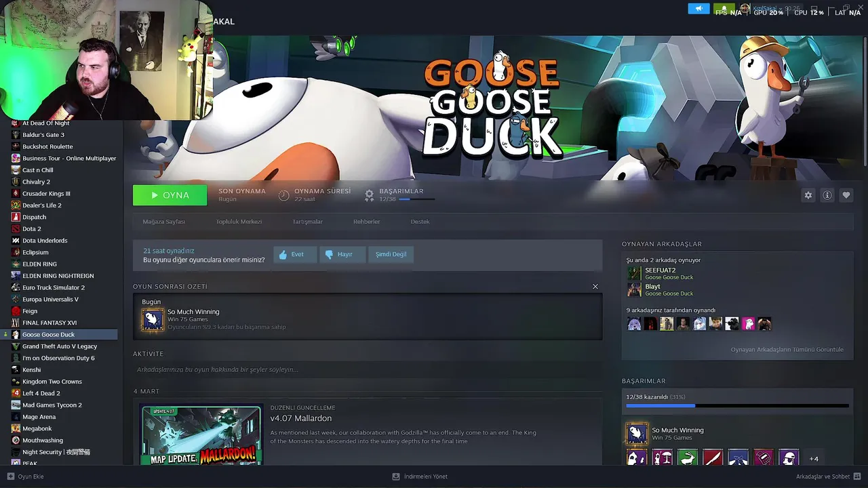Open the green rabbit achievement icon
The width and height of the screenshot is (868, 488).
(687, 458)
